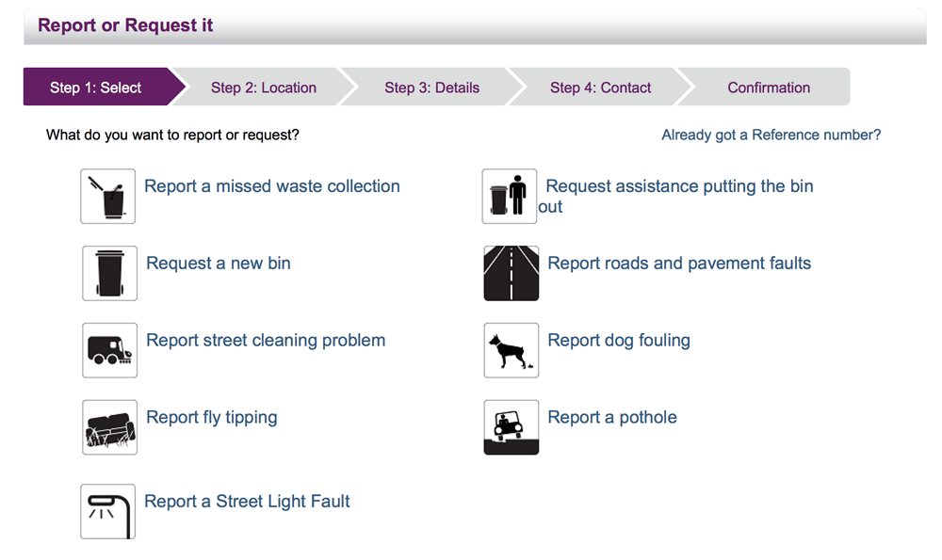942x560 pixels.
Task: Click the new wheelie bin icon
Action: pyautogui.click(x=110, y=273)
